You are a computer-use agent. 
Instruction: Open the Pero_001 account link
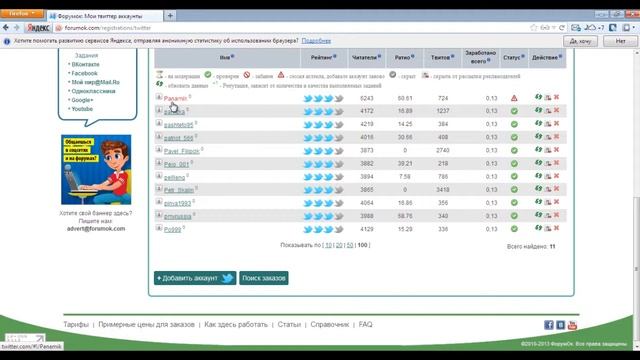click(x=176, y=164)
